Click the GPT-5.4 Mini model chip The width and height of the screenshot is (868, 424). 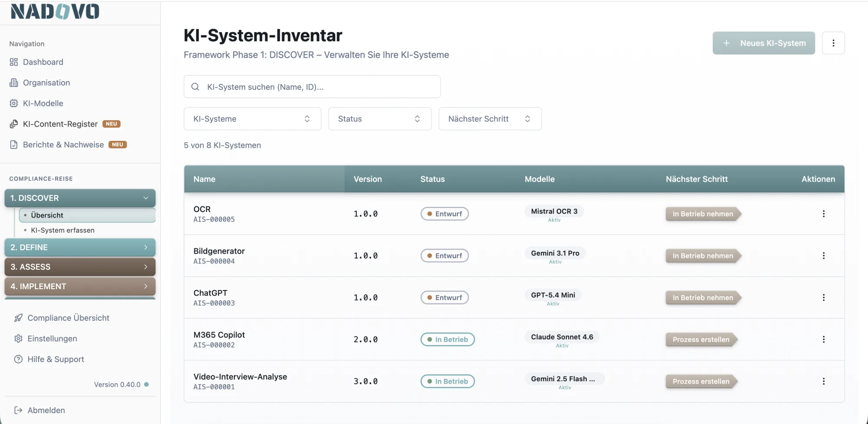click(x=553, y=295)
